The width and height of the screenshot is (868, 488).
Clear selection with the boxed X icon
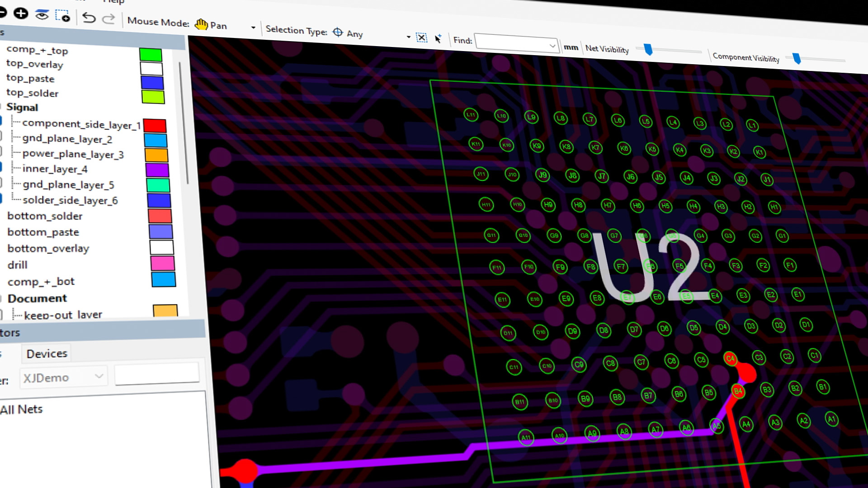421,38
